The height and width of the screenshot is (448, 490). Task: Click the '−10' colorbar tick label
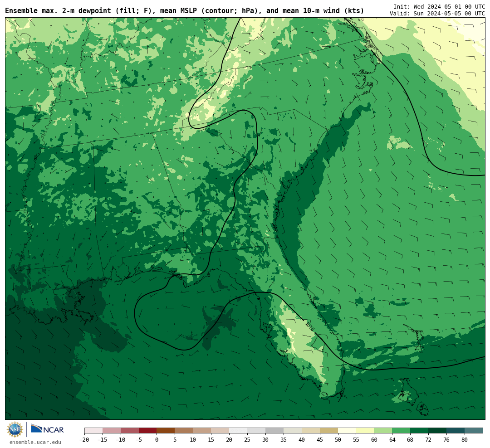(x=121, y=440)
